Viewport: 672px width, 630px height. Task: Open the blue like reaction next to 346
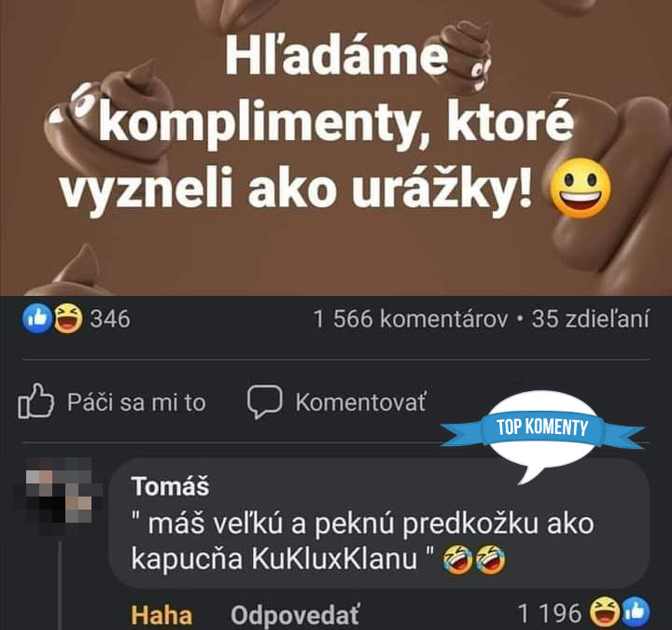pyautogui.click(x=37, y=318)
